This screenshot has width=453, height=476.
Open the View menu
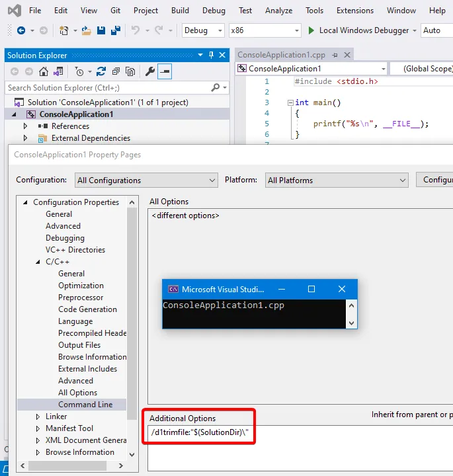pyautogui.click(x=89, y=11)
